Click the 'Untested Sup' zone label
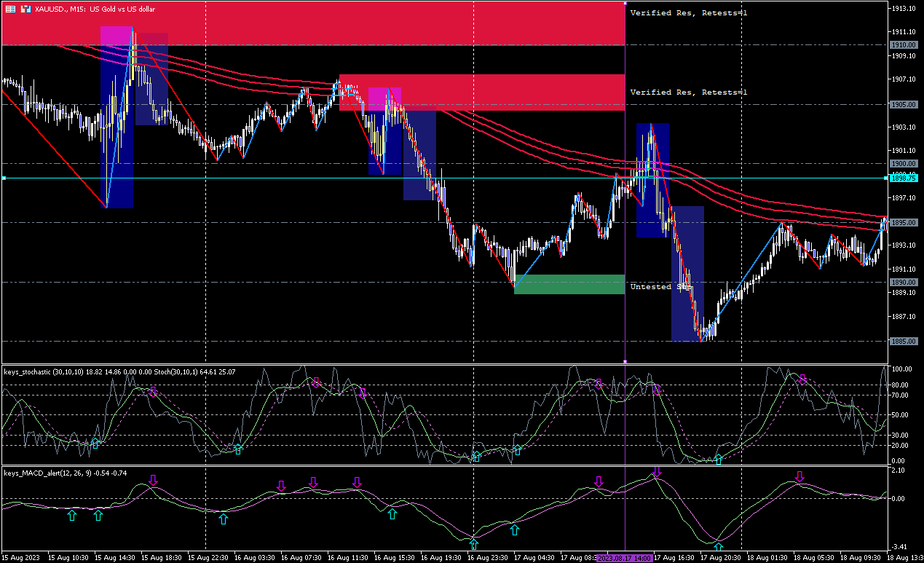 click(x=660, y=286)
